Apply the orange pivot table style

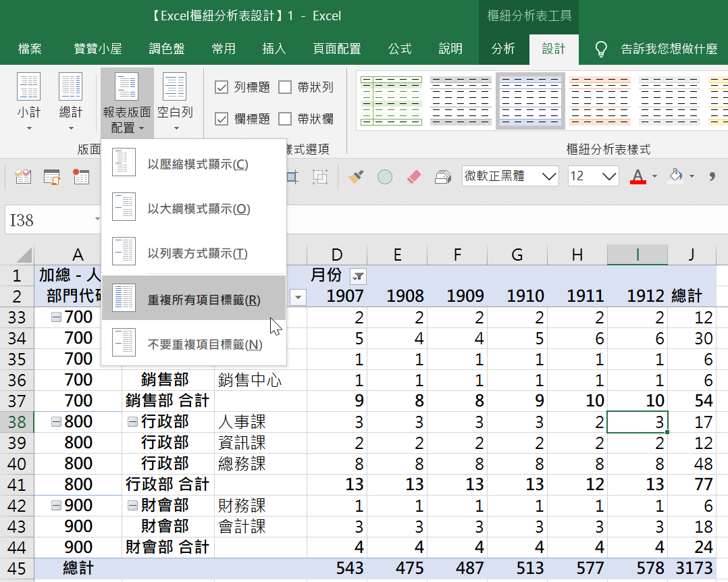click(600, 101)
